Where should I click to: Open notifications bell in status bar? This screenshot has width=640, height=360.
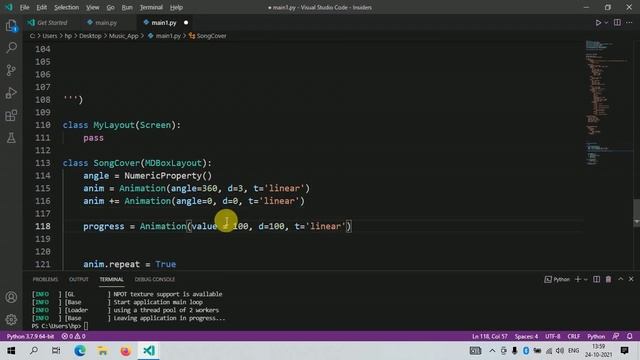(x=629, y=336)
